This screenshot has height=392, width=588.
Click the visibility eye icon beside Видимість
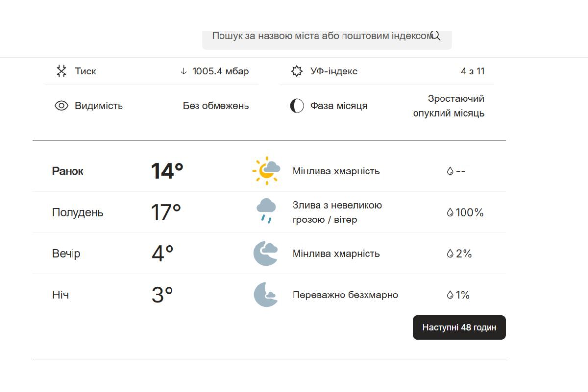61,105
